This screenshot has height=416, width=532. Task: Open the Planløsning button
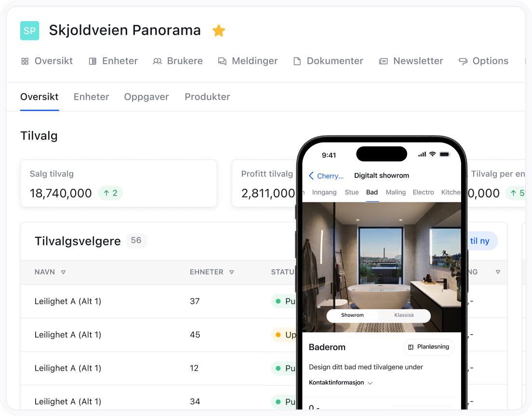tap(428, 347)
